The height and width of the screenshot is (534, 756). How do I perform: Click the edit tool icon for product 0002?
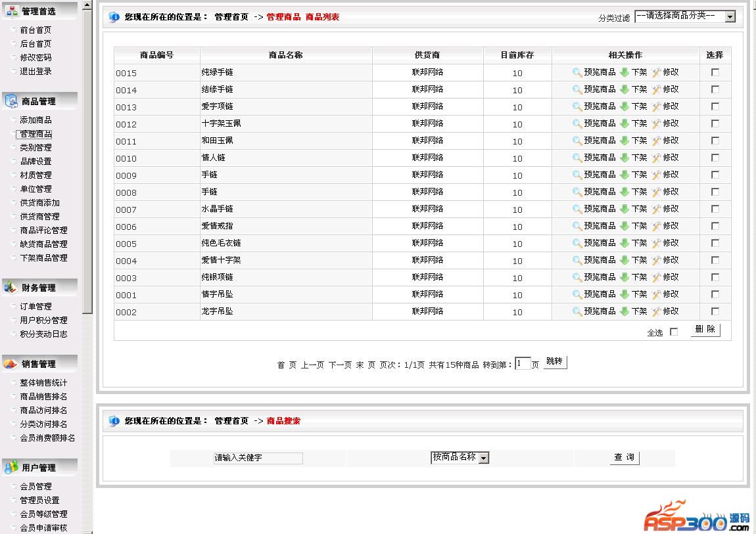click(656, 311)
